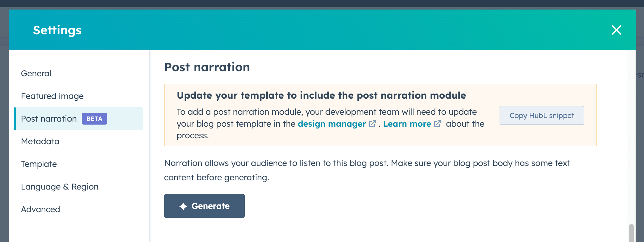Open the design manager link
The height and width of the screenshot is (242, 644).
coord(332,124)
